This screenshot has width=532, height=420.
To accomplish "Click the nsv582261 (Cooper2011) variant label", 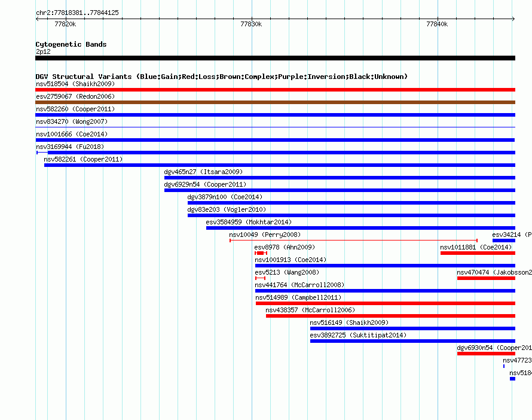I will pyautogui.click(x=83, y=159).
